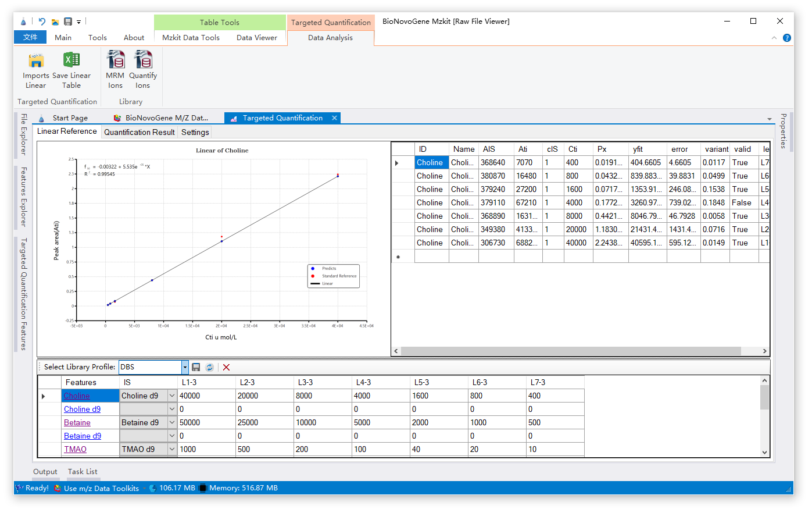Collapse the ribbon with chevron

[x=774, y=38]
